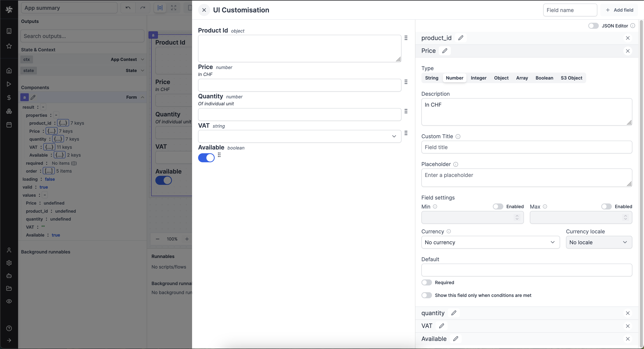The image size is (644, 349).
Task: Rename the VAT field with pencil
Action: point(442,326)
